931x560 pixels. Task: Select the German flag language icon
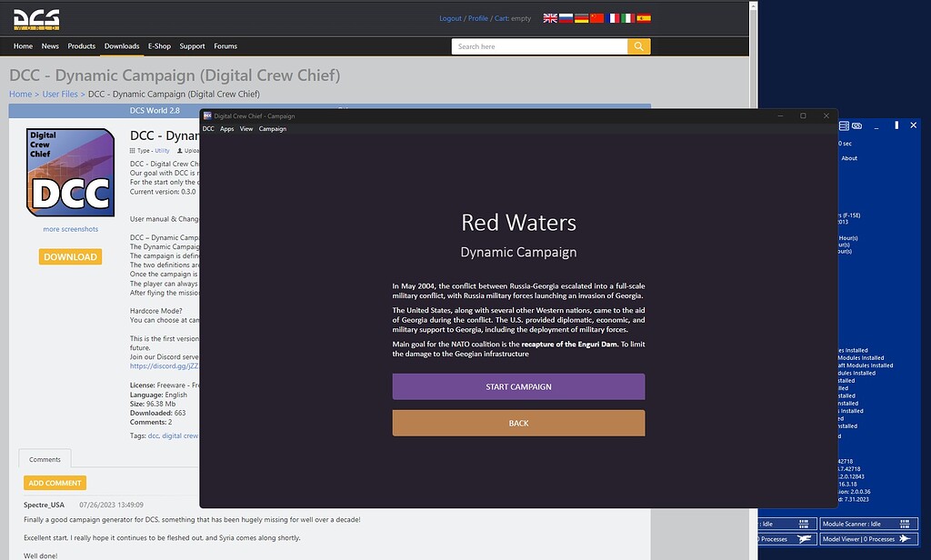coord(582,17)
